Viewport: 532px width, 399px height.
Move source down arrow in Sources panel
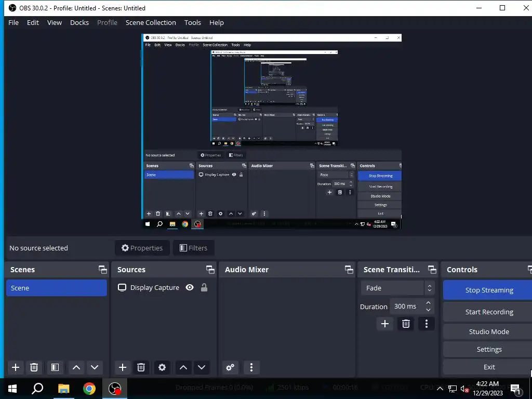202,367
